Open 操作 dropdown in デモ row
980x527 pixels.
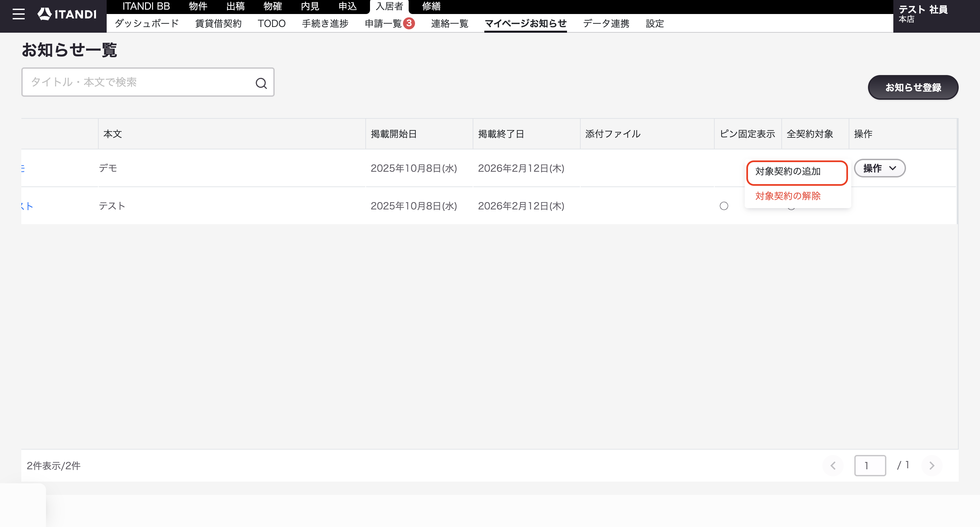[880, 168]
